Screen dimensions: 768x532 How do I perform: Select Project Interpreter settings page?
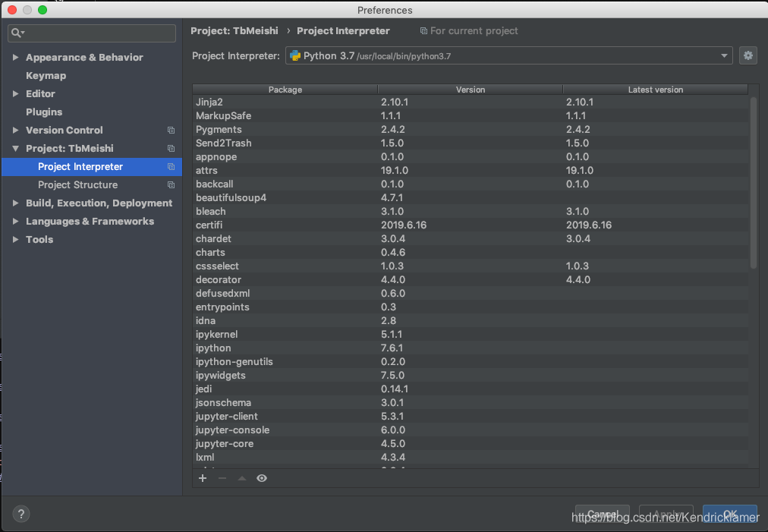point(80,166)
